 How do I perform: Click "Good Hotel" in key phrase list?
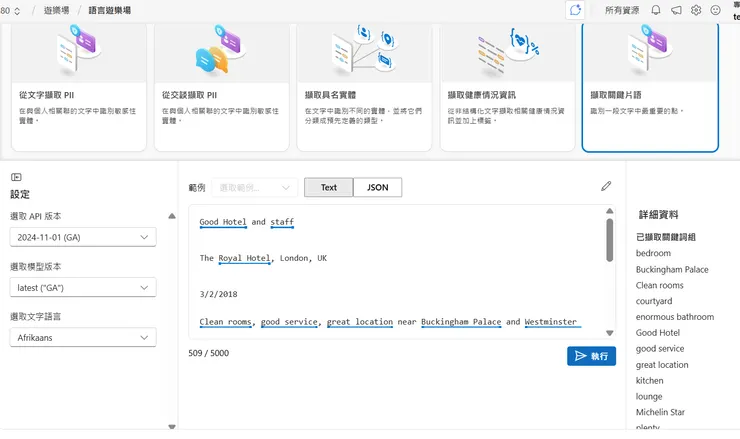click(658, 333)
